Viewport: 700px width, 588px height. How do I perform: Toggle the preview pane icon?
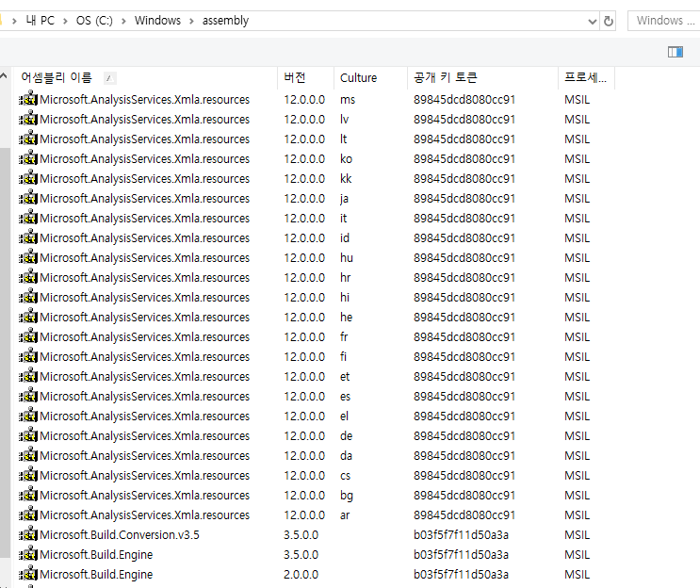tap(675, 52)
